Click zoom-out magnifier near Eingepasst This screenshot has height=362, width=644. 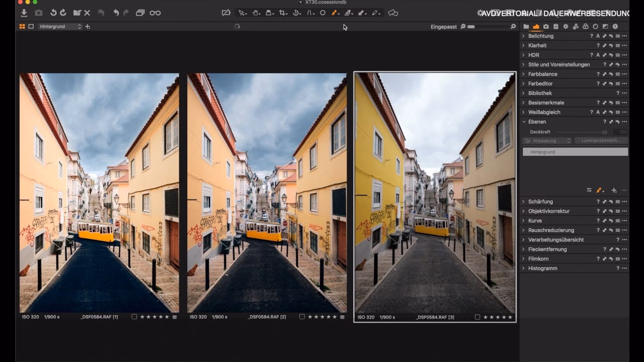pos(463,27)
